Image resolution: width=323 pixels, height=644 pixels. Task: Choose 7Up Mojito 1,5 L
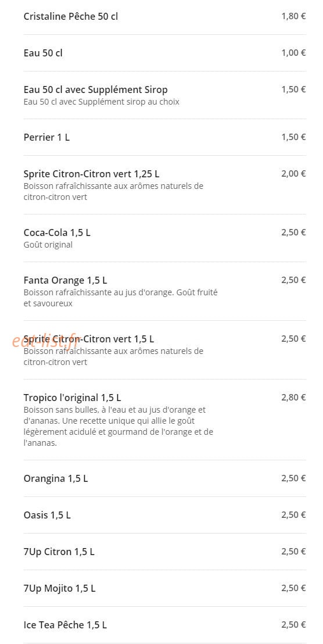(x=164, y=588)
